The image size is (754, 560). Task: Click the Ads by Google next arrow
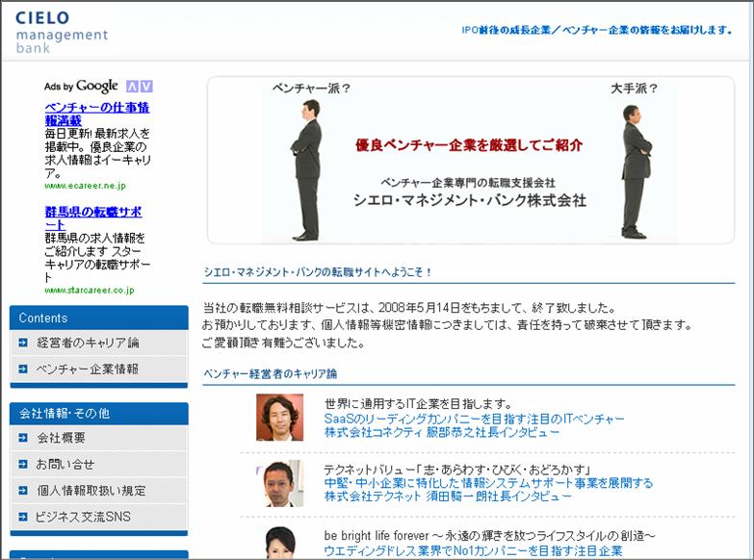tap(146, 87)
